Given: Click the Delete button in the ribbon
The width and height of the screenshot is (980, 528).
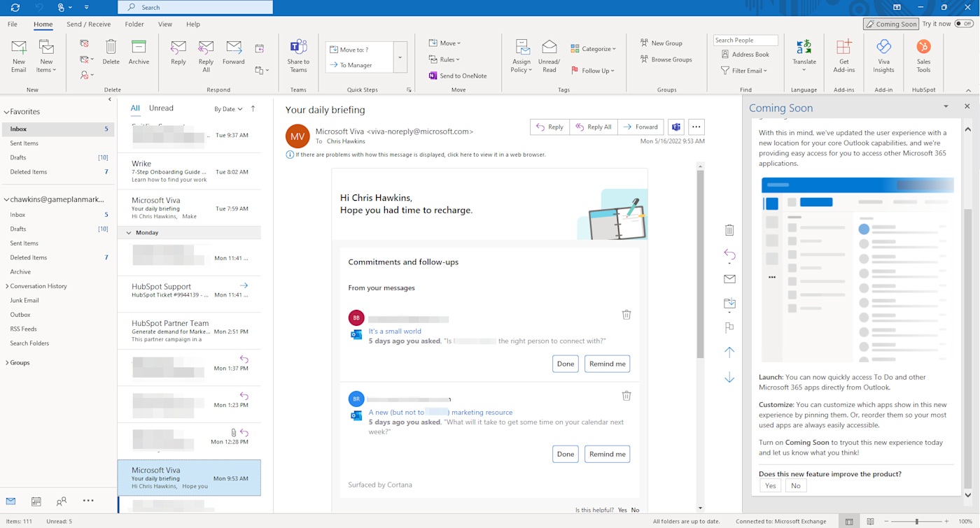Looking at the screenshot, I should (x=111, y=52).
